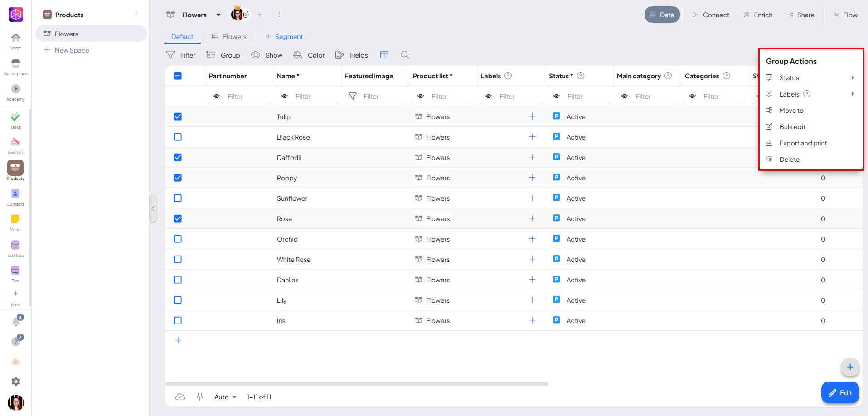Switch to the Flowers view tab
Viewport: 868px width, 416px height.
pos(229,37)
